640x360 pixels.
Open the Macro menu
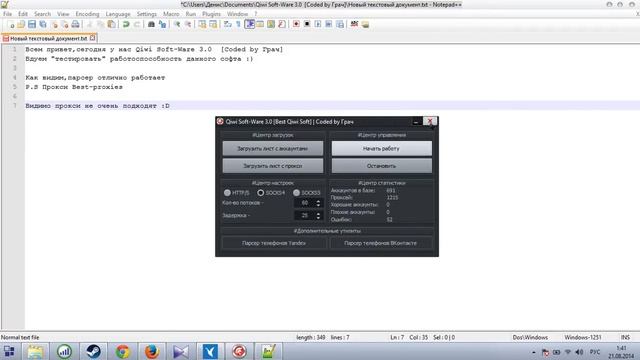point(171,14)
